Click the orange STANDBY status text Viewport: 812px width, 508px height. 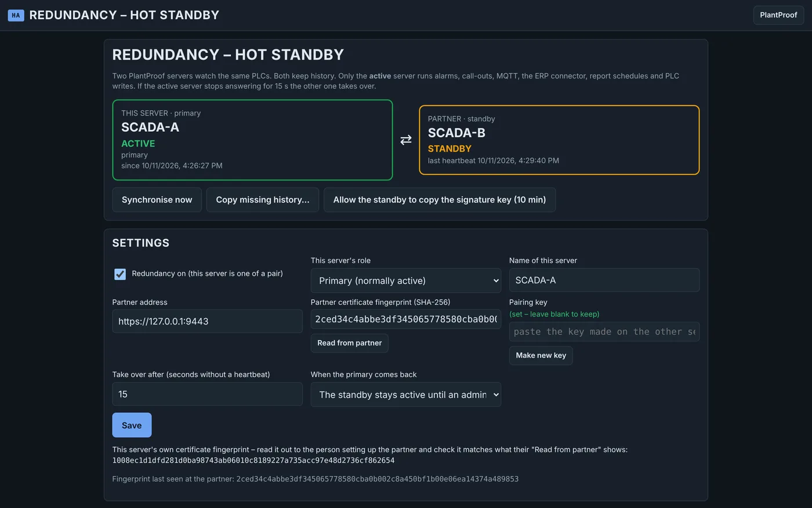(x=449, y=149)
